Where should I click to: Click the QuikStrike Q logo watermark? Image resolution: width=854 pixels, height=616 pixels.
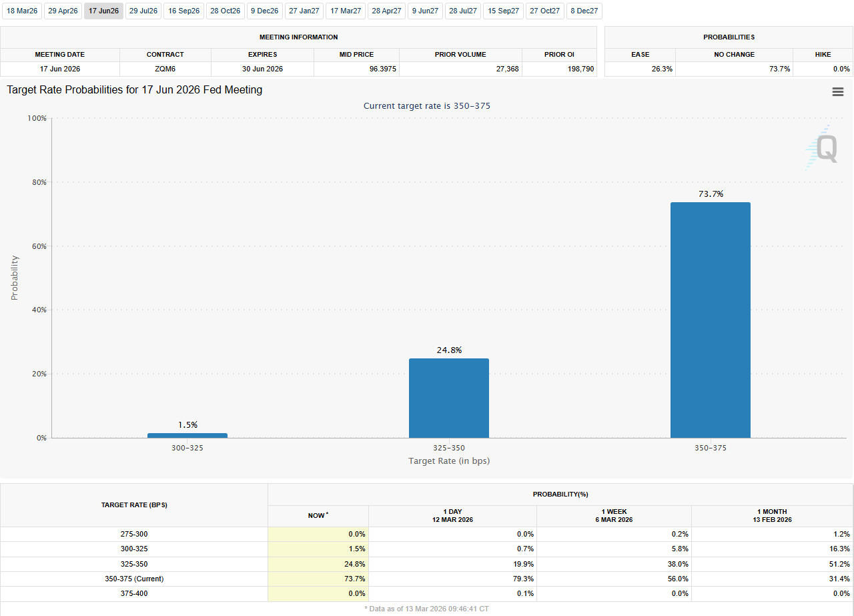pos(823,148)
